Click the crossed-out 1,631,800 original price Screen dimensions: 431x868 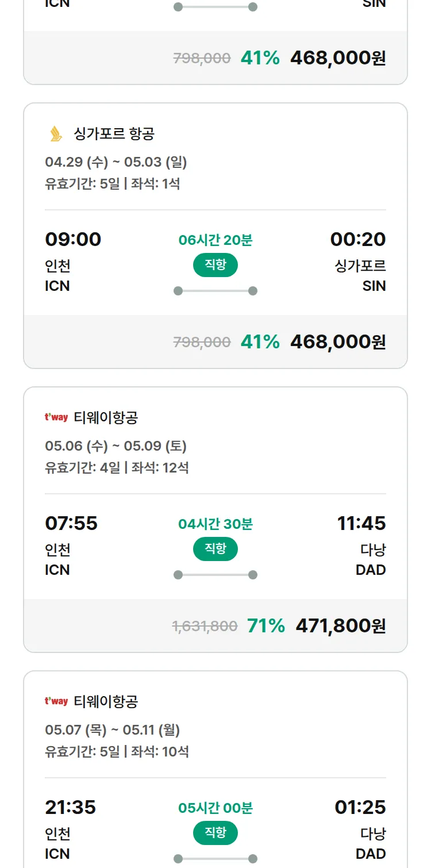205,626
